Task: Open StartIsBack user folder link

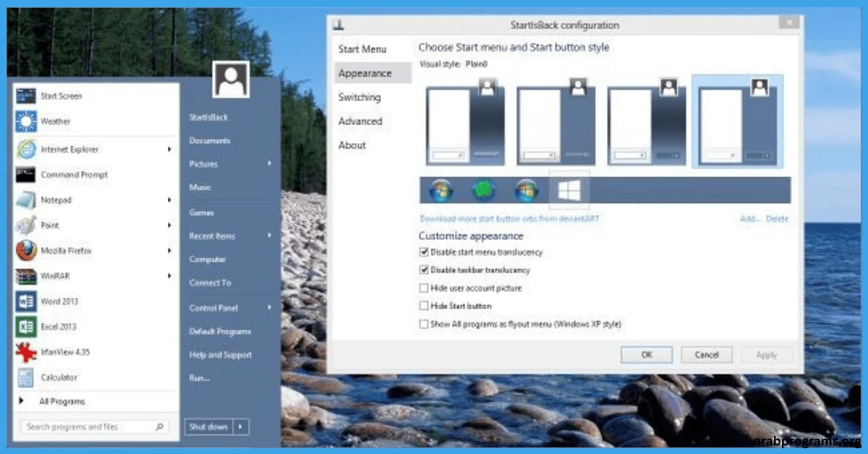Action: [208, 117]
